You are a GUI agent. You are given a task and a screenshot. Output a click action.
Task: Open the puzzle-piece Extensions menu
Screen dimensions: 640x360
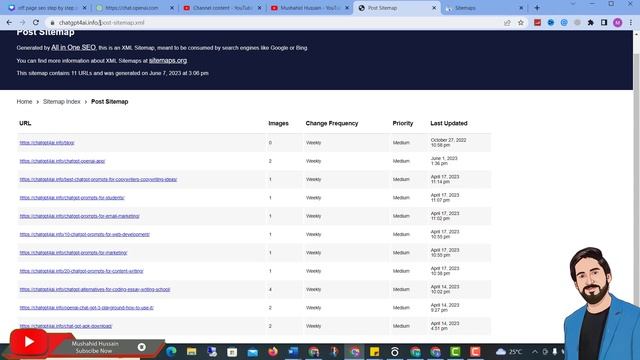point(591,23)
